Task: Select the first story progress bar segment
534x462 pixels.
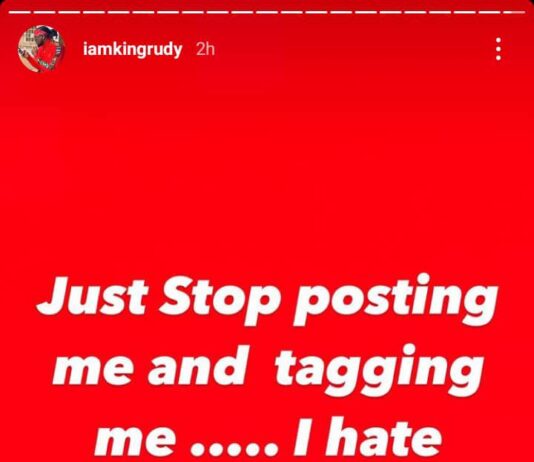Action: pyautogui.click(x=20, y=13)
